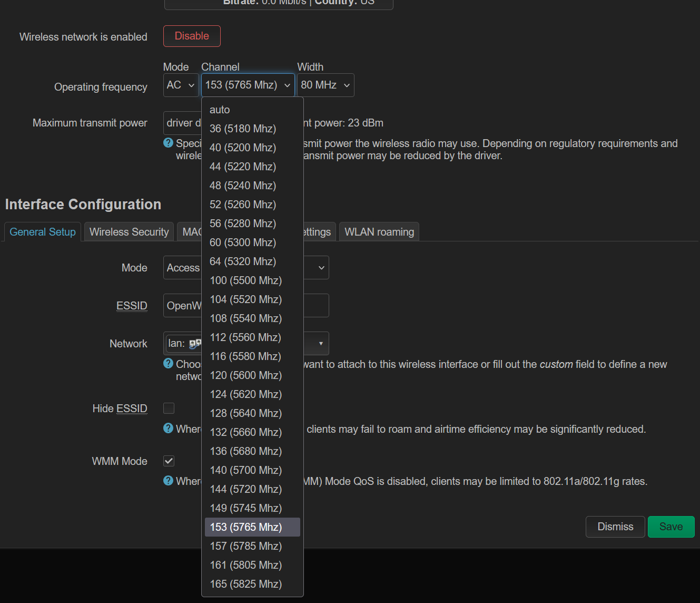700x603 pixels.
Task: Choose channel 40 (5200 Mhz)
Action: (252, 148)
